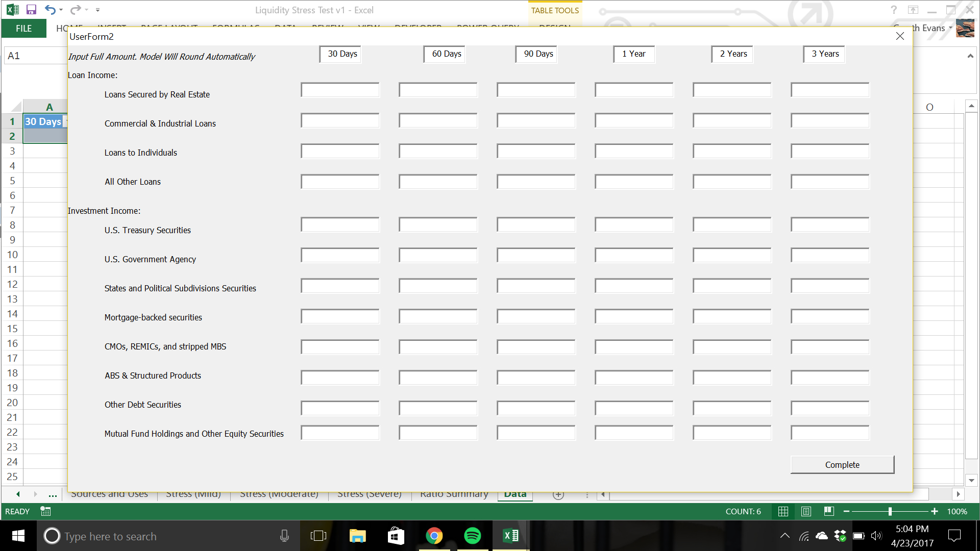The width and height of the screenshot is (980, 551).
Task: Open the FILE tab in the ribbon
Action: (x=23, y=28)
